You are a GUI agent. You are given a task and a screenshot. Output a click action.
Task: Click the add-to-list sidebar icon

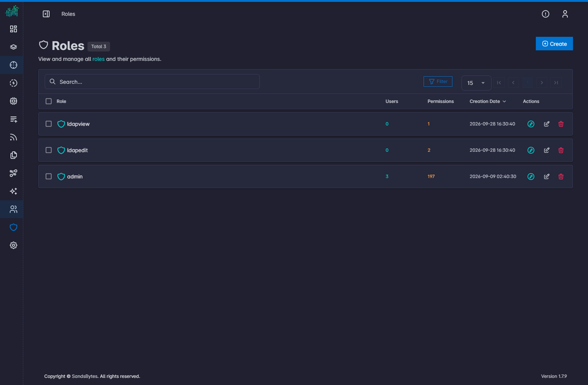14,119
